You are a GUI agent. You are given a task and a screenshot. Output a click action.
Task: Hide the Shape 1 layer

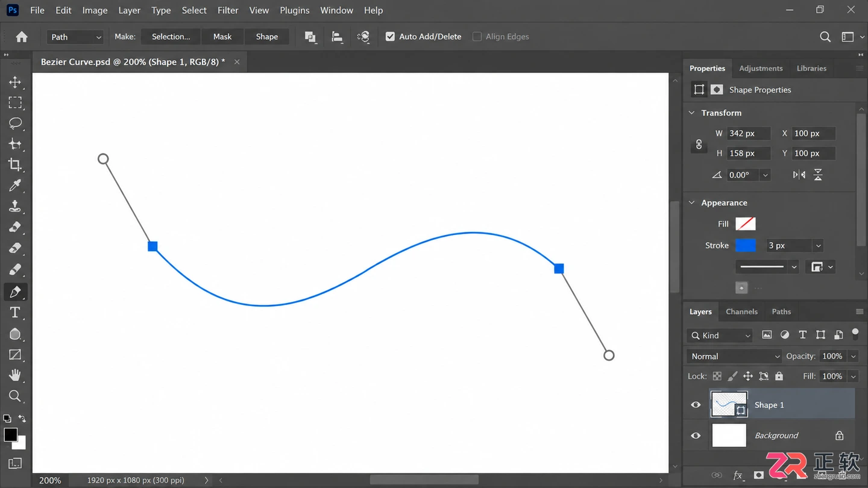pos(696,405)
